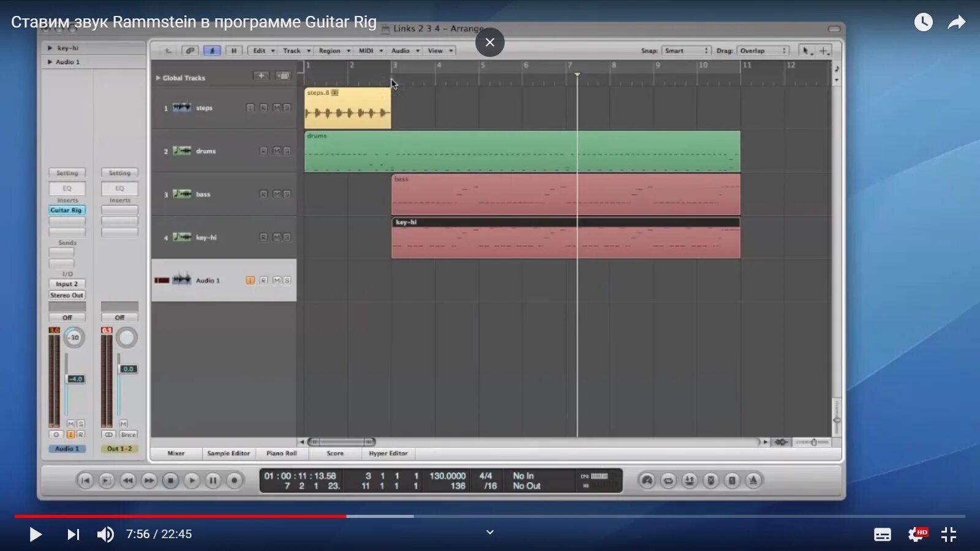980x551 pixels.
Task: Open the Edit menu dropdown
Action: click(263, 51)
